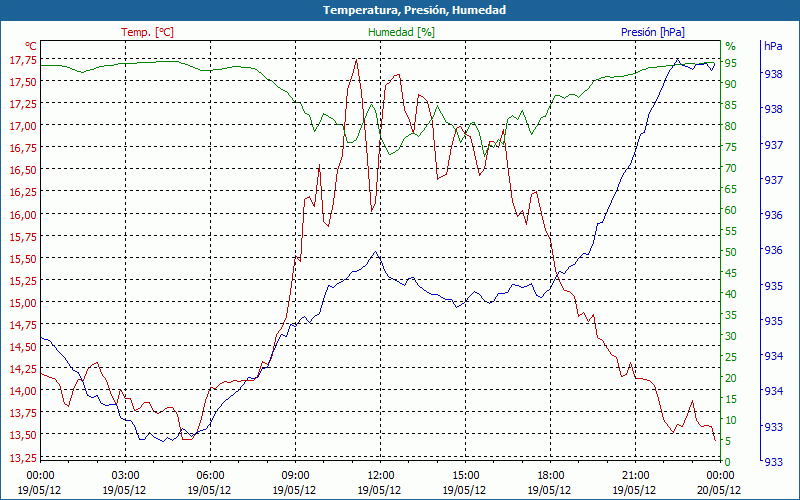The width and height of the screenshot is (800, 500).
Task: Click temperature axis value '13,75'
Action: pos(23,413)
